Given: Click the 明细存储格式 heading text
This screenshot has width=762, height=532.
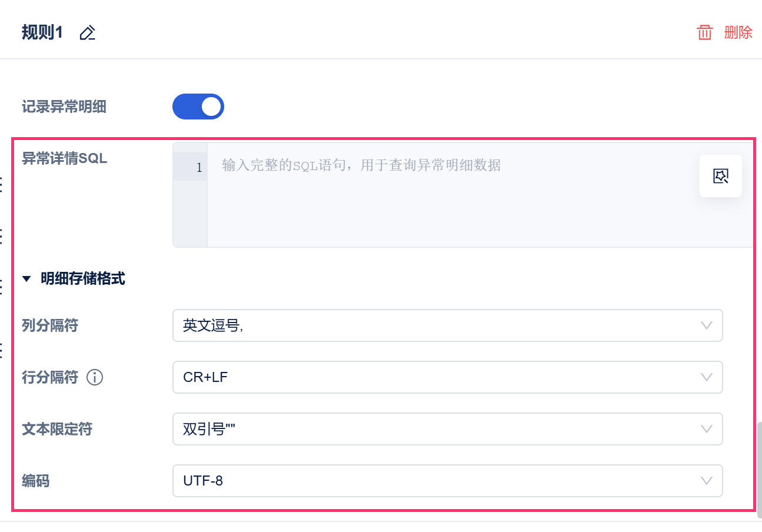Looking at the screenshot, I should (83, 279).
